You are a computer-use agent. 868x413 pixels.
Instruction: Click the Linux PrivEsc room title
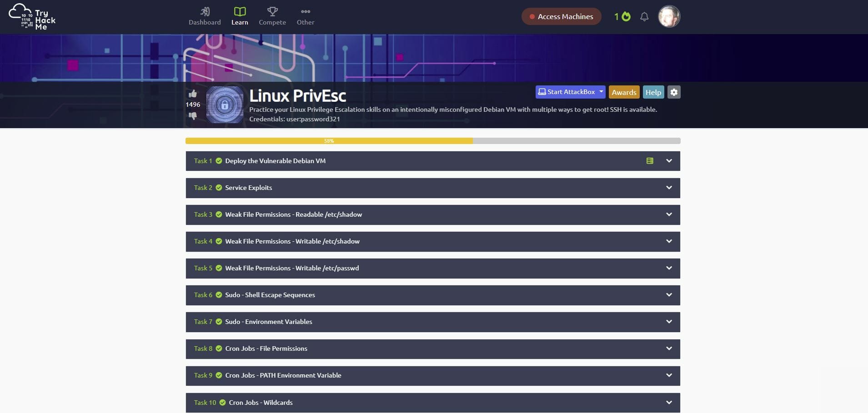tap(297, 96)
